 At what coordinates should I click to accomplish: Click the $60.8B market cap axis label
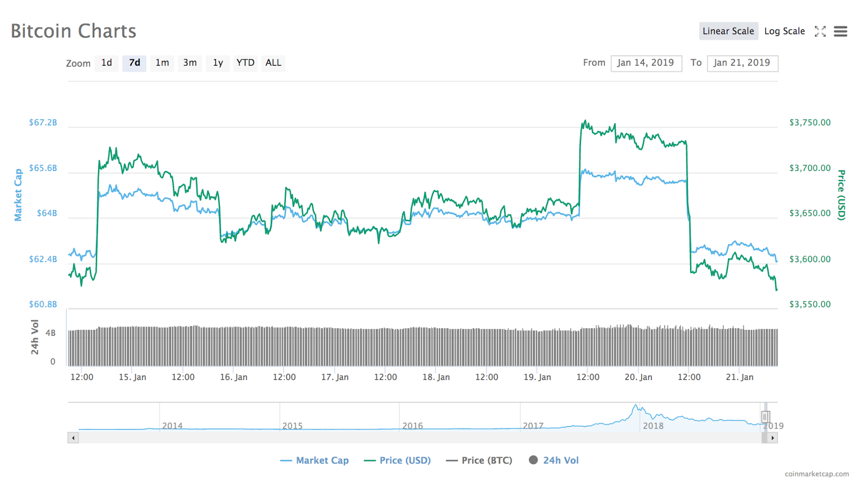[43, 305]
